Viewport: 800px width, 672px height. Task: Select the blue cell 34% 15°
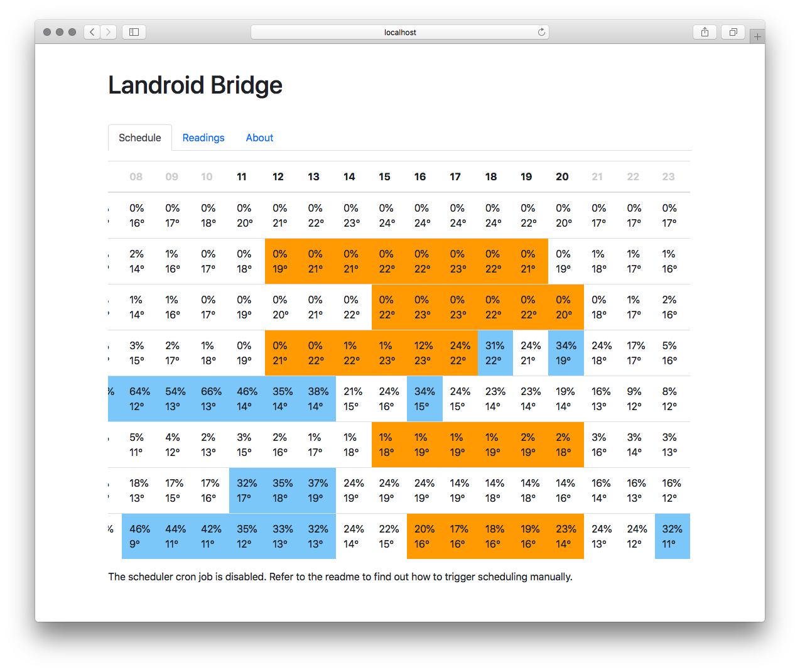[424, 399]
